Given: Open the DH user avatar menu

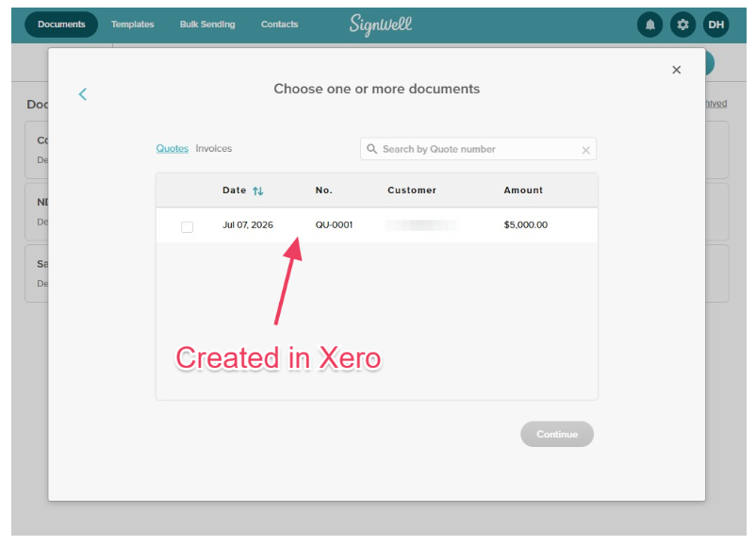Looking at the screenshot, I should 716,25.
